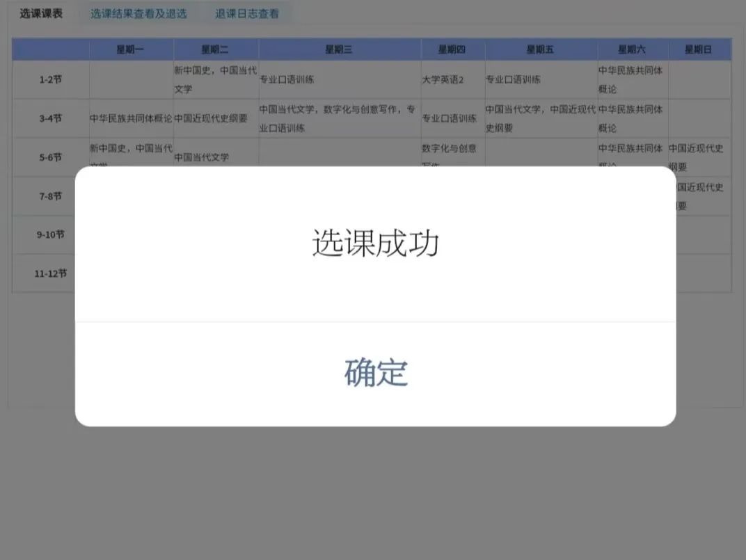Select the 1-2节 row header
The width and height of the screenshot is (746, 560).
[x=50, y=79]
